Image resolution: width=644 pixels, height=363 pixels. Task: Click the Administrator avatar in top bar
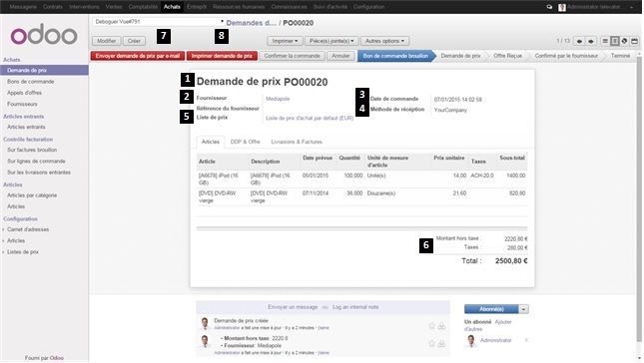562,7
